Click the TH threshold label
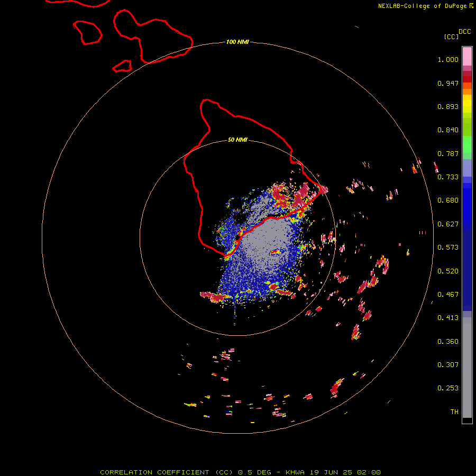Viewport: 476px width, 476px height. [454, 412]
